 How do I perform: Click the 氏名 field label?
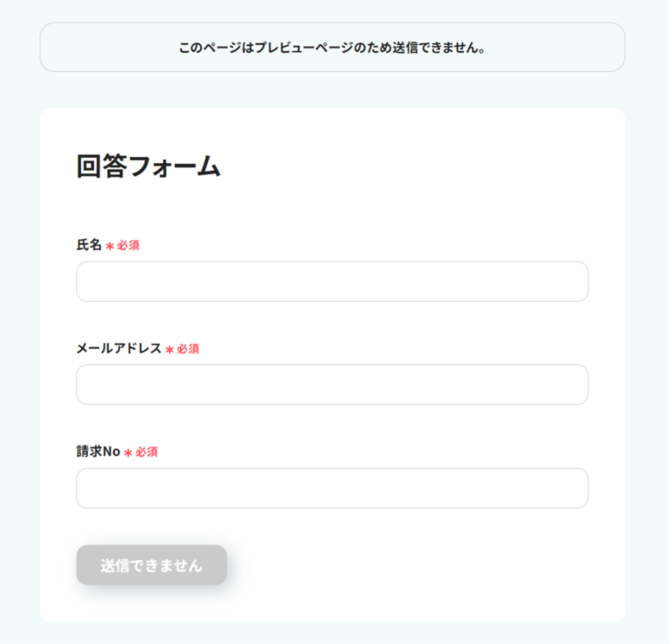(x=89, y=245)
